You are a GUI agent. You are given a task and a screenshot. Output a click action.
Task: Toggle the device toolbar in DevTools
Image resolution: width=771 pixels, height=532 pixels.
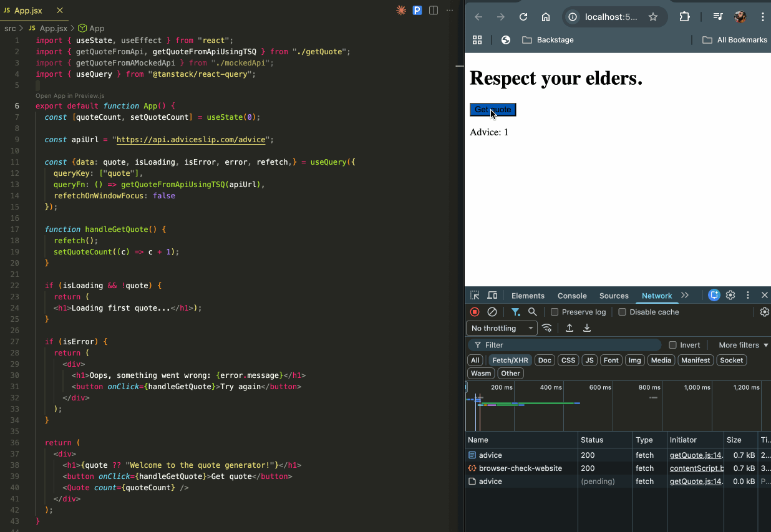coord(492,296)
